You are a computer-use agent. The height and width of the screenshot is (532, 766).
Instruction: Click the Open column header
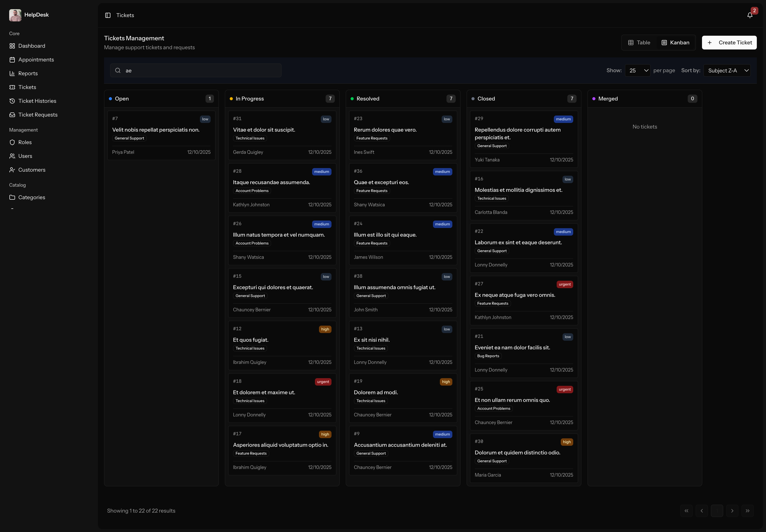pos(161,99)
